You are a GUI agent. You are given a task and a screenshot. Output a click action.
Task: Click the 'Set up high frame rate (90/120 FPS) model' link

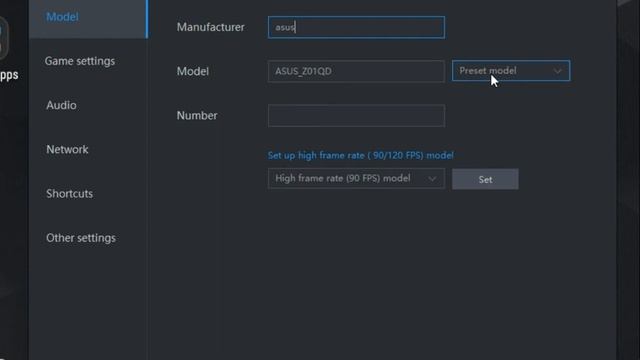click(x=361, y=156)
